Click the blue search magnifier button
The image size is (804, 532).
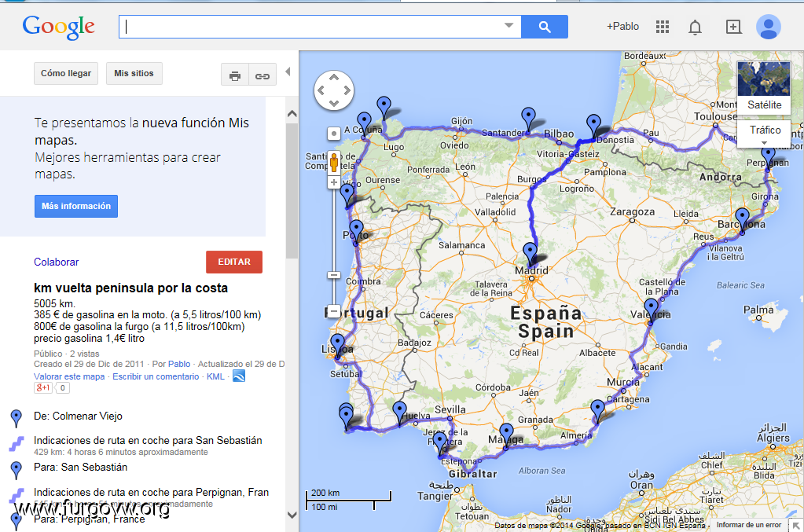pos(545,27)
